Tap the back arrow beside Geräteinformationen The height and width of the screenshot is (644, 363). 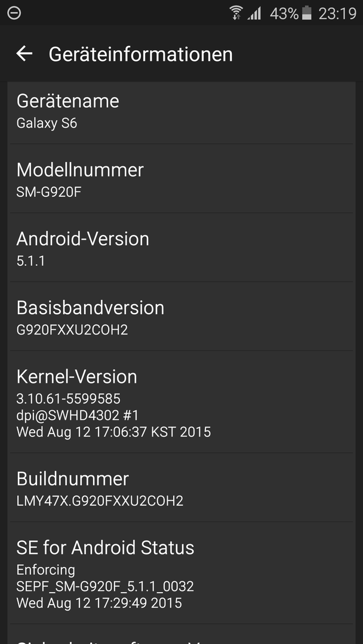[x=24, y=54]
